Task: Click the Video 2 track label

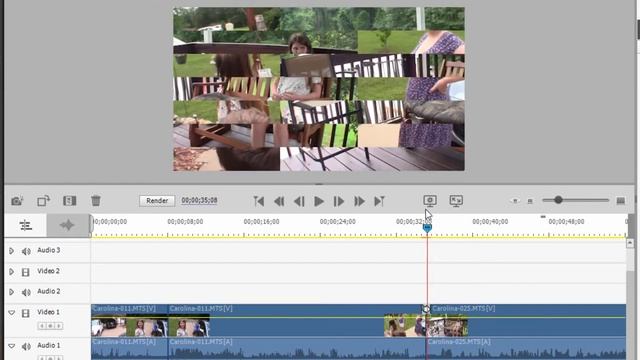Action: pyautogui.click(x=48, y=271)
